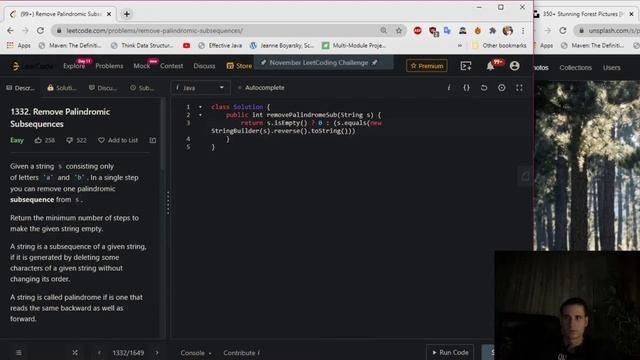
Task: Open the LeetCode playground icon
Action: pyautogui.click(x=466, y=66)
